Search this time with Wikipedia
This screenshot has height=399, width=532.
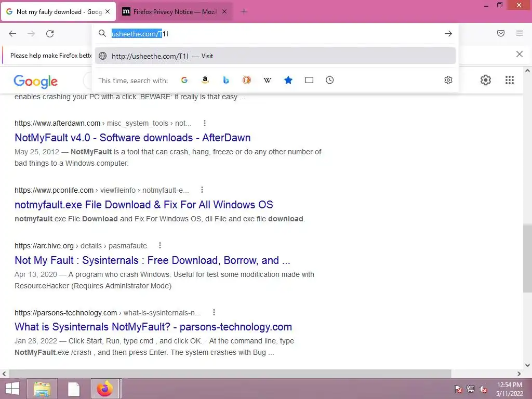tap(268, 80)
